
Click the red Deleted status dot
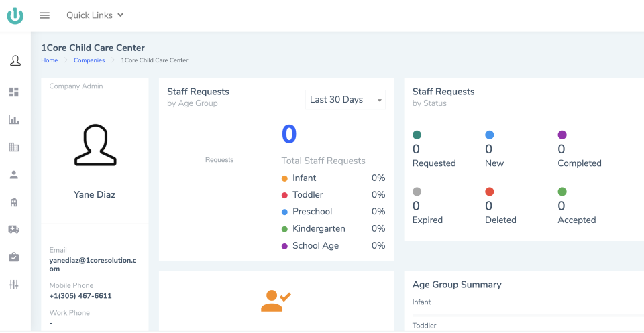tap(489, 192)
